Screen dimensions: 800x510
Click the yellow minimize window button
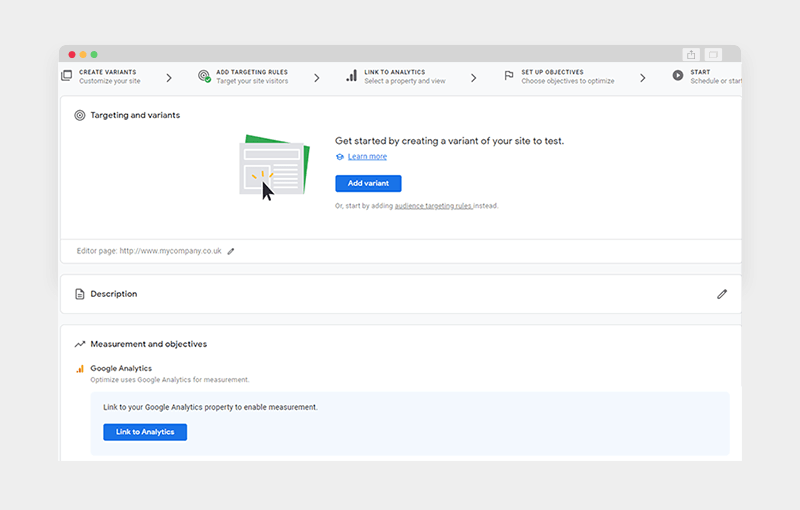[x=83, y=55]
